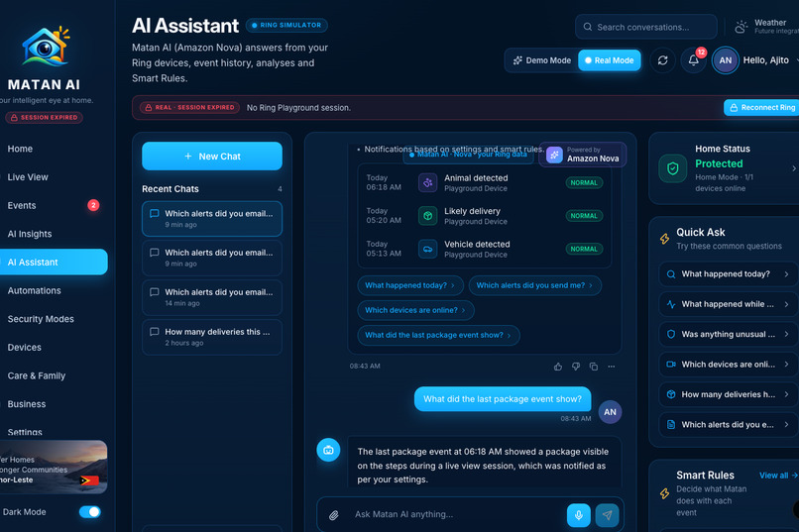Send the message with the paper-plane icon
Image resolution: width=799 pixels, height=532 pixels.
click(x=607, y=515)
